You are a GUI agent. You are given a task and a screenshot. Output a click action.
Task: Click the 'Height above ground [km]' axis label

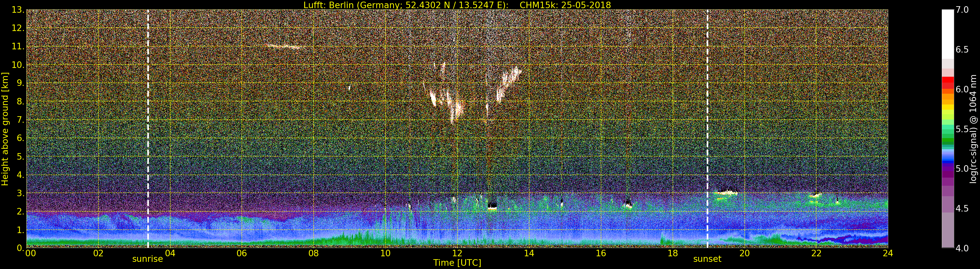tap(5, 129)
